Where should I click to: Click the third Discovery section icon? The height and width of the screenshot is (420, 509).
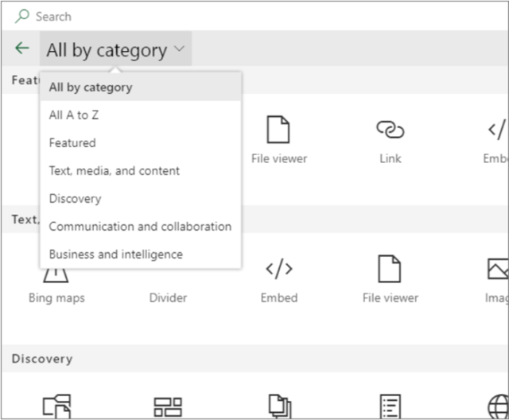(x=278, y=406)
